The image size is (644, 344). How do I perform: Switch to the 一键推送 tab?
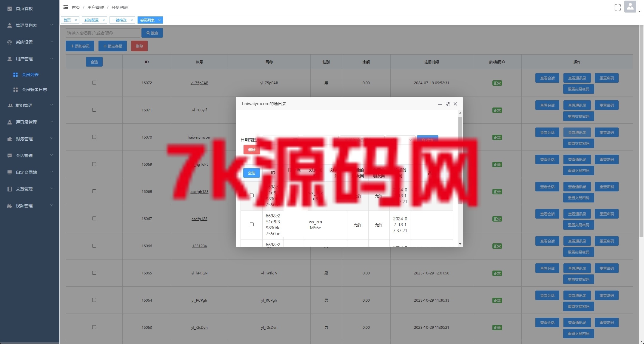(119, 20)
